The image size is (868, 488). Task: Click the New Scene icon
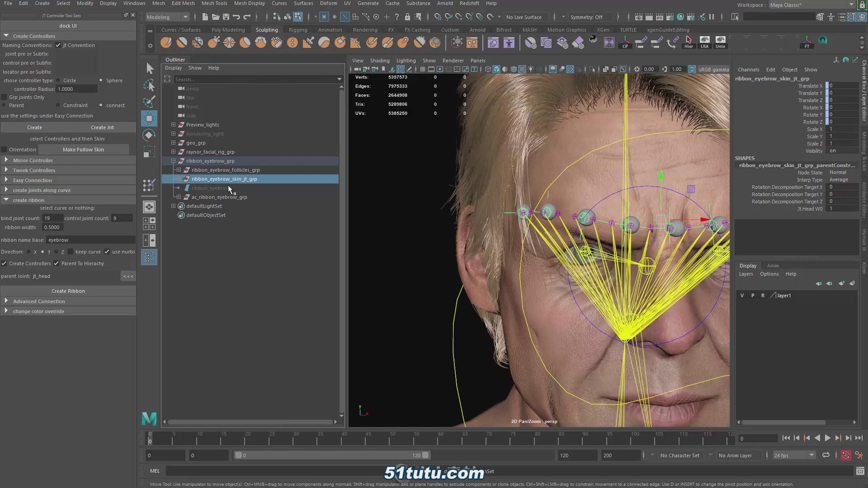point(205,17)
